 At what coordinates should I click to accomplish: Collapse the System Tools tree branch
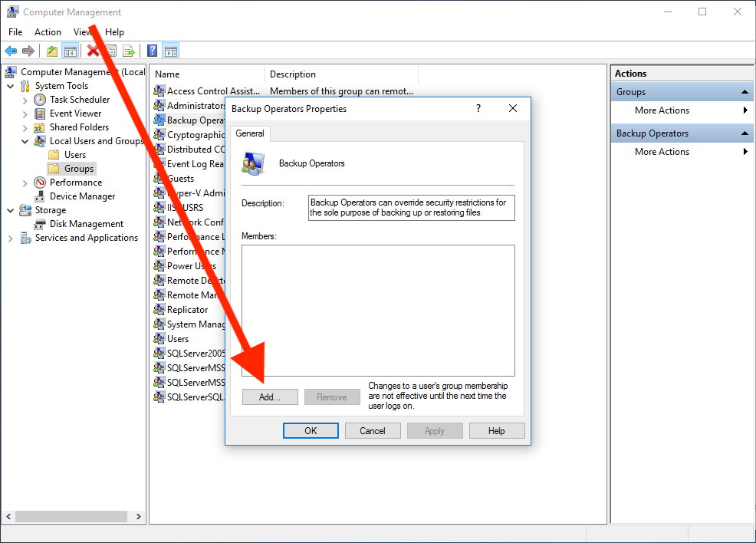pos(11,85)
